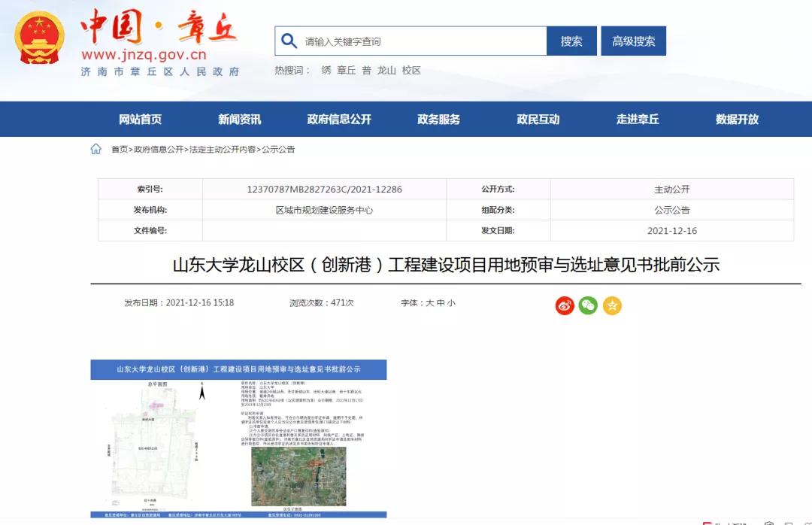Click inside the keyword search input box
The width and height of the screenshot is (812, 525).
[414, 41]
